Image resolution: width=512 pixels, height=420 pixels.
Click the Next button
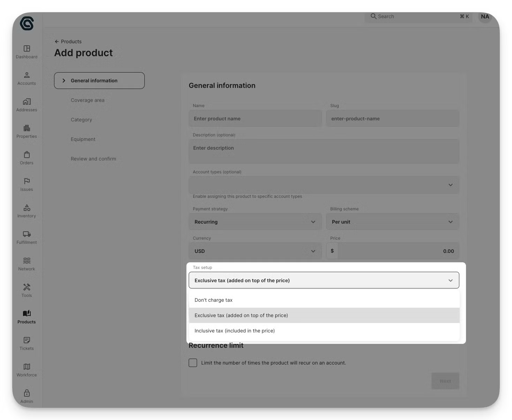click(x=445, y=381)
